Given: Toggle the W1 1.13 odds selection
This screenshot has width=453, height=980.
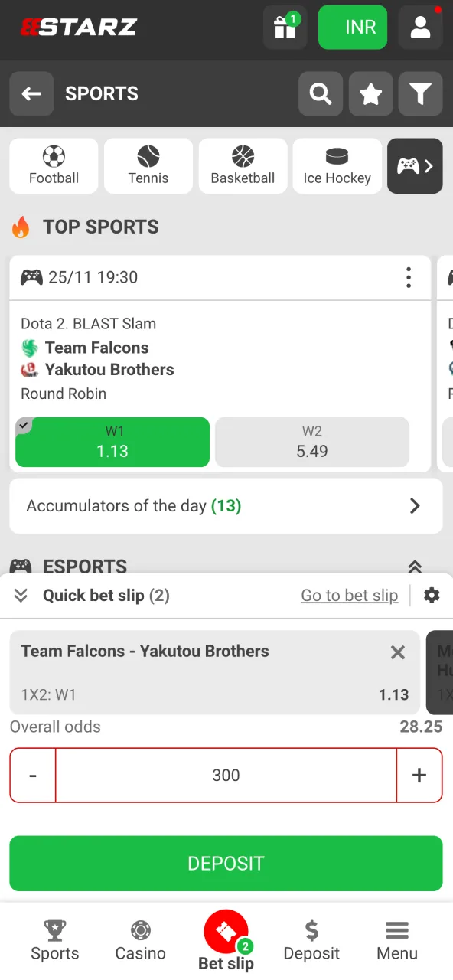Looking at the screenshot, I should point(112,442).
